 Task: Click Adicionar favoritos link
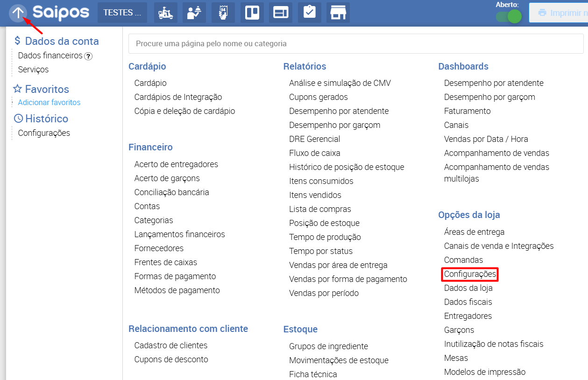pyautogui.click(x=49, y=102)
